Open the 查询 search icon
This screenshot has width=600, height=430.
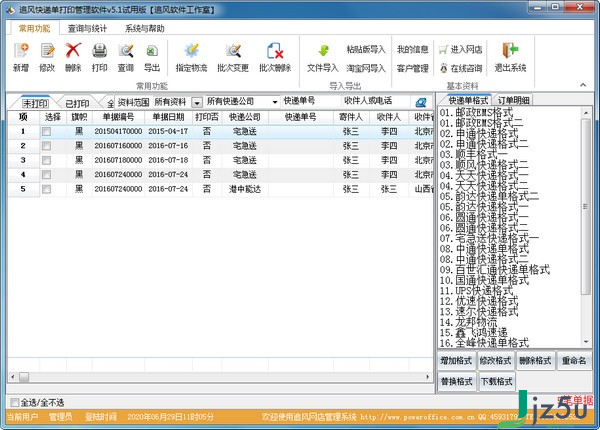126,50
